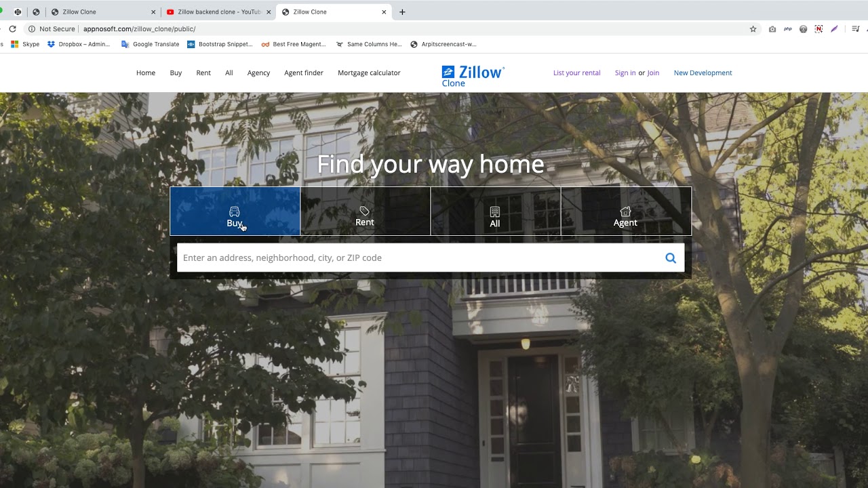Click the New Development link
Viewport: 868px width, 488px height.
(x=703, y=73)
